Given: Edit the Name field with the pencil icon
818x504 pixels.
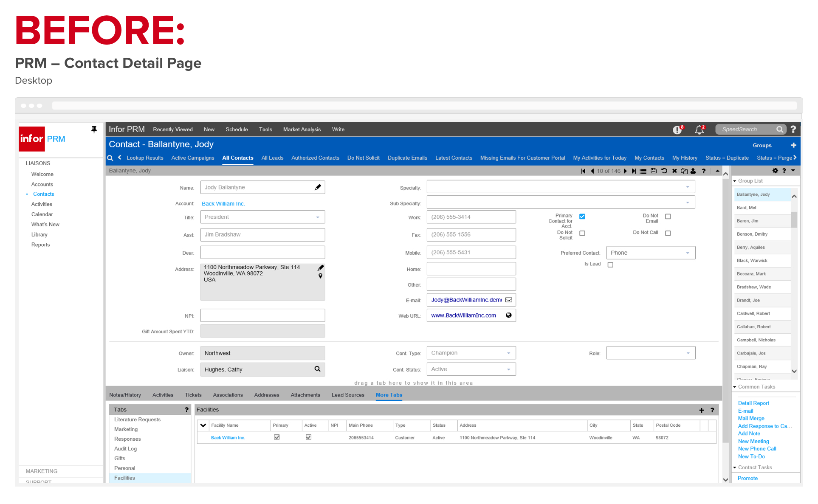Looking at the screenshot, I should 318,187.
